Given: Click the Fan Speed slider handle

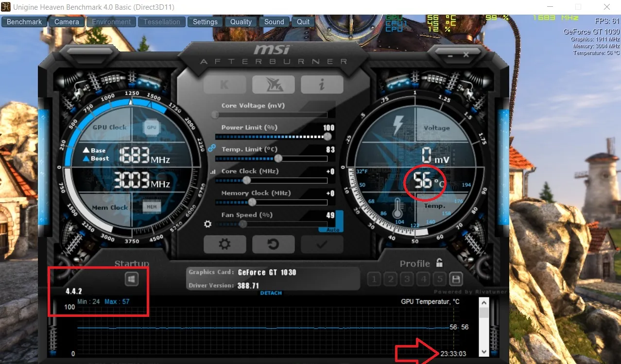Looking at the screenshot, I should tap(242, 224).
